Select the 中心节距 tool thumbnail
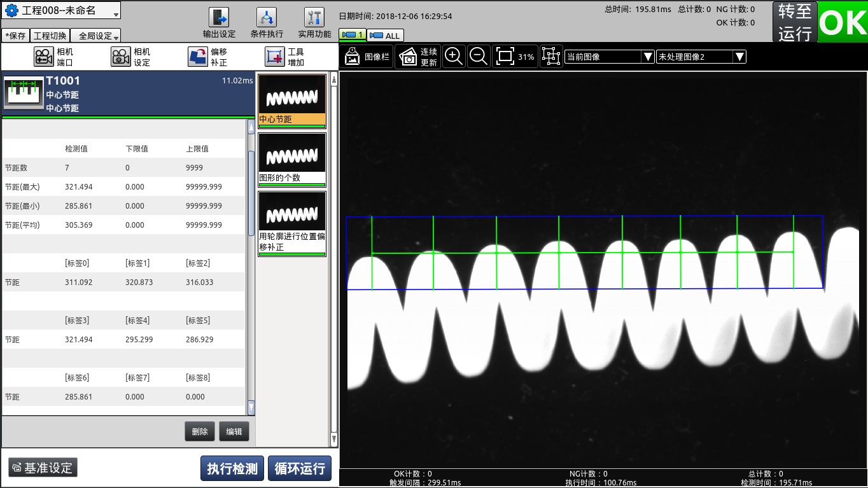Viewport: 868px width, 488px height. [x=292, y=101]
